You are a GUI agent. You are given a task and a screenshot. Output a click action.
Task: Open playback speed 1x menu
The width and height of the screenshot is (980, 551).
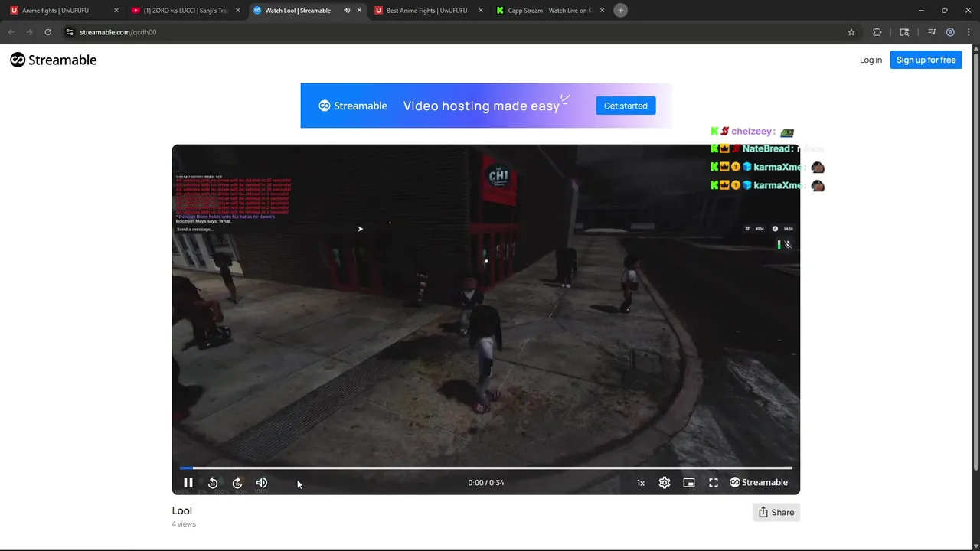tap(641, 483)
